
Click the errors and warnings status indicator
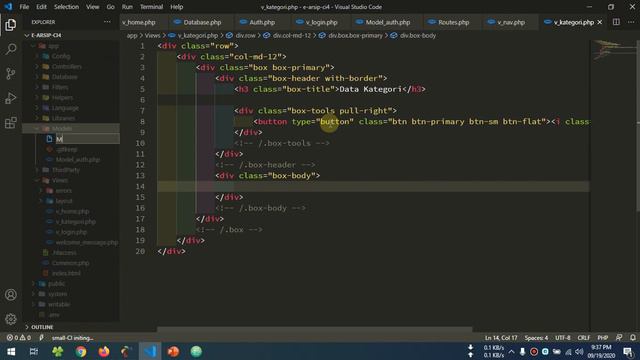18,338
